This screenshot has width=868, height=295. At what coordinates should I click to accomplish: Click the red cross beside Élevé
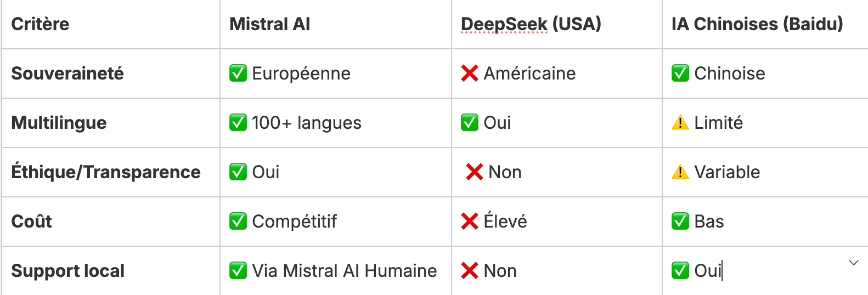click(x=470, y=221)
